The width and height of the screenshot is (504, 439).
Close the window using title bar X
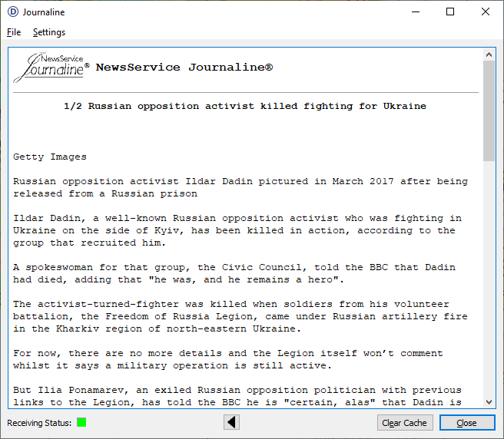pyautogui.click(x=486, y=12)
